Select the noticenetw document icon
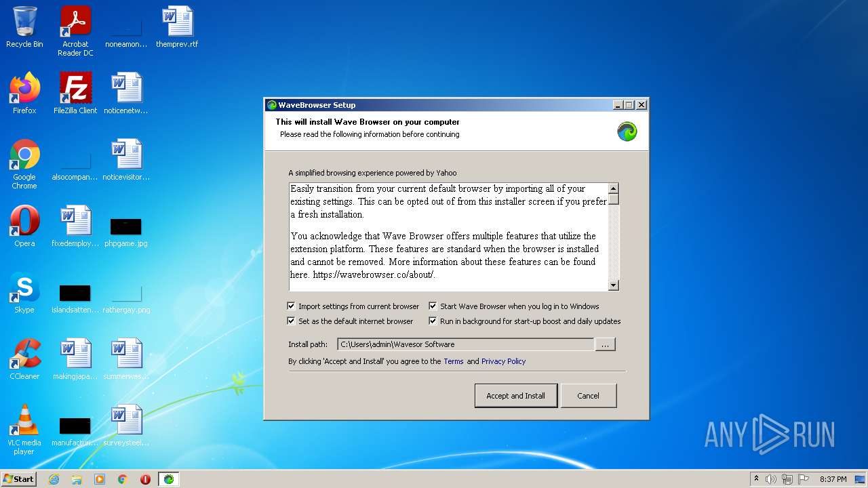 point(126,94)
